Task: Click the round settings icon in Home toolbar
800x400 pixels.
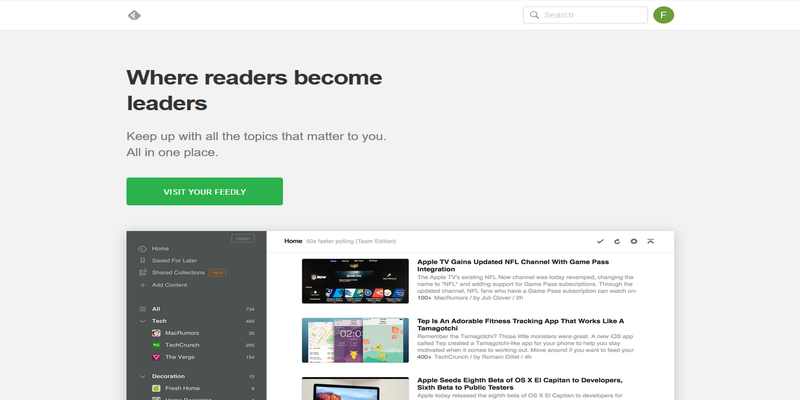Action: (x=634, y=241)
